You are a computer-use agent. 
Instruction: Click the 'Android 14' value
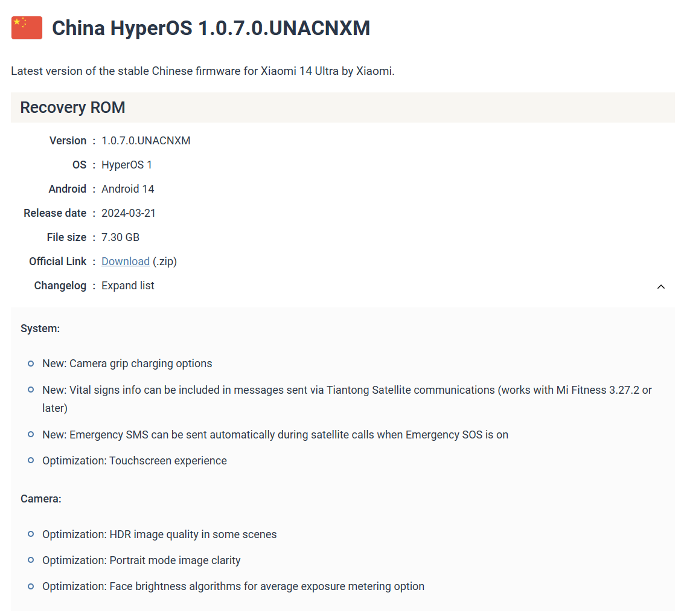(127, 189)
